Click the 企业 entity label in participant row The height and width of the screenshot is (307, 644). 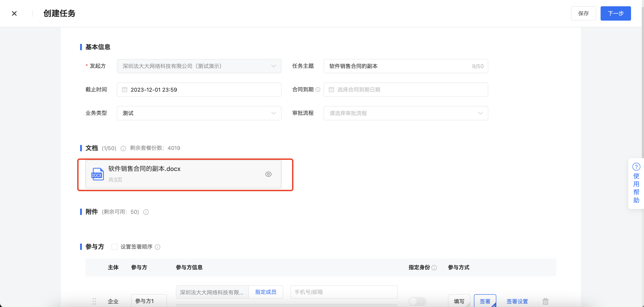click(x=113, y=301)
